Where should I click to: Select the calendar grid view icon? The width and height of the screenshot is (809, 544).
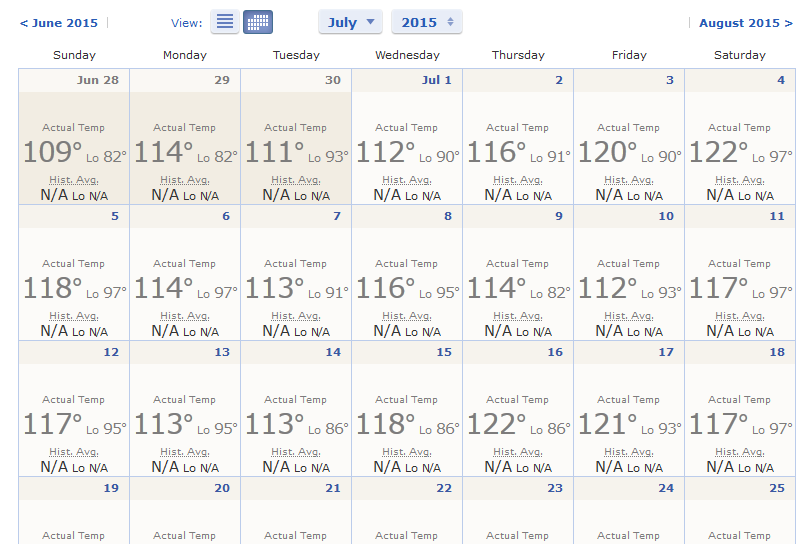point(258,22)
